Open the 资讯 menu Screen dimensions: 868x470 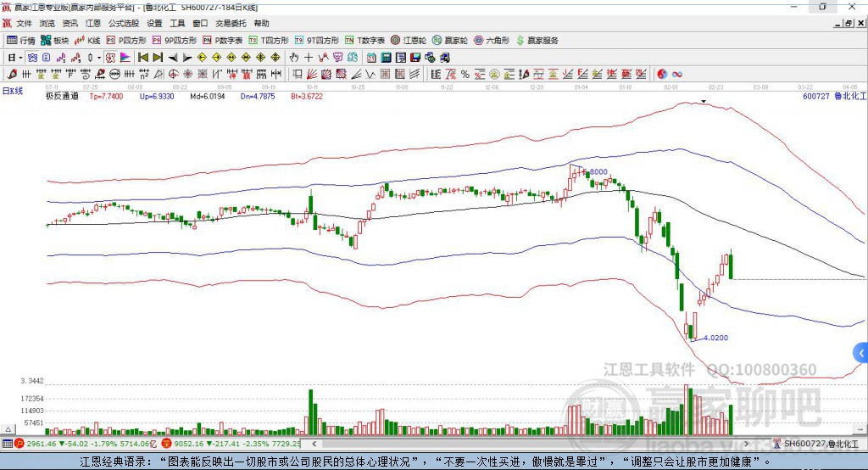[x=70, y=23]
